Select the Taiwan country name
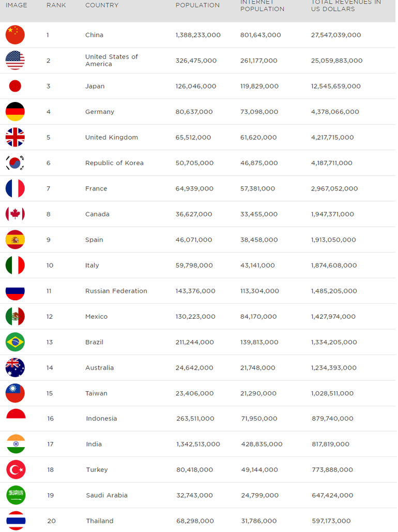This screenshot has width=398, height=532. click(96, 393)
